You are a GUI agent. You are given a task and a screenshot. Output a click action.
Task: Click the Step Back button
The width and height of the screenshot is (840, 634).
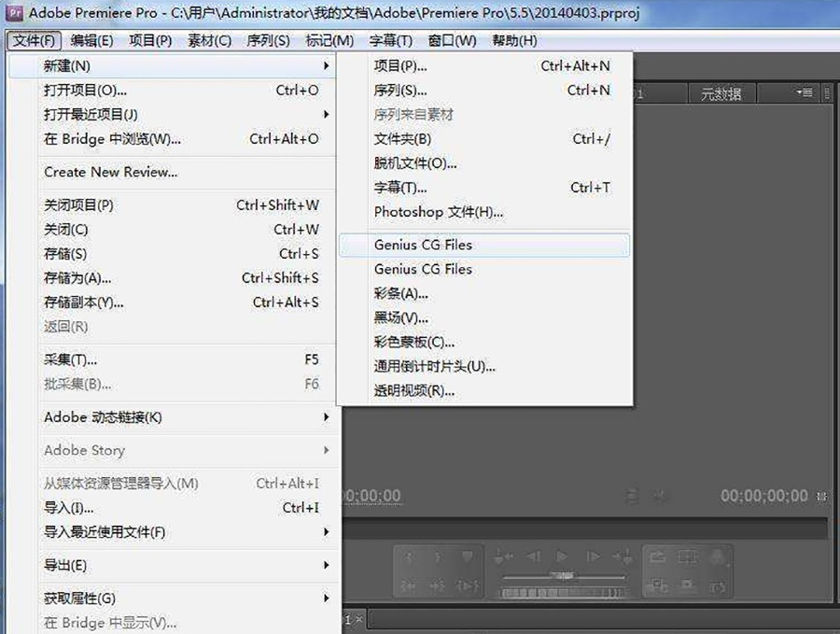533,557
